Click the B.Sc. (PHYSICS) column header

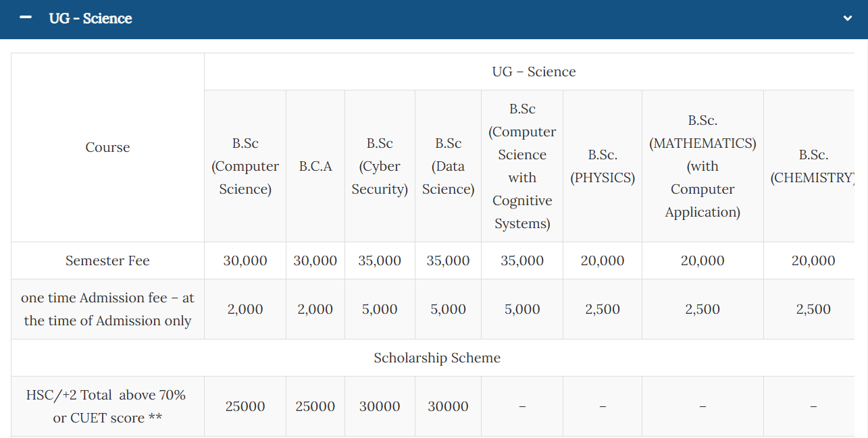pos(603,166)
